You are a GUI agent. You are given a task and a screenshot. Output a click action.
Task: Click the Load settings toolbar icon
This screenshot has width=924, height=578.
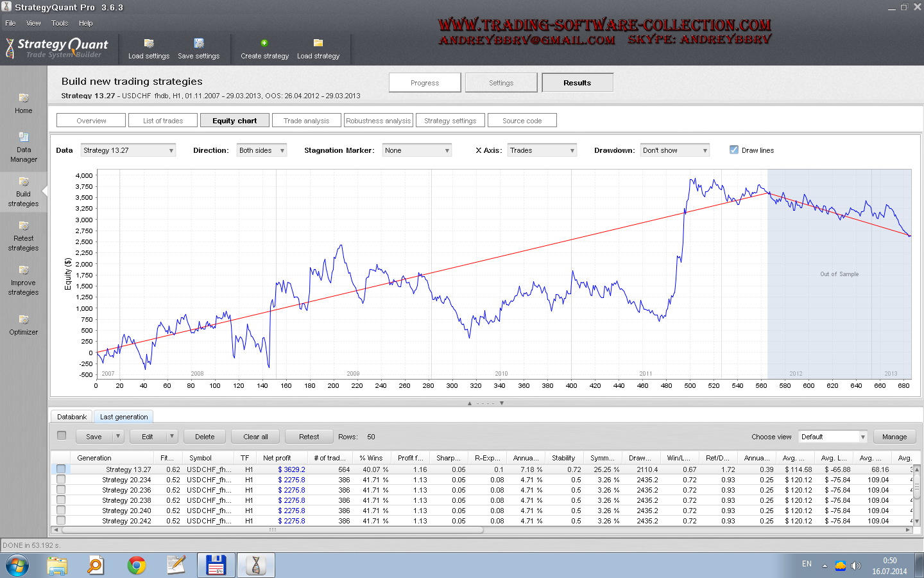point(149,44)
